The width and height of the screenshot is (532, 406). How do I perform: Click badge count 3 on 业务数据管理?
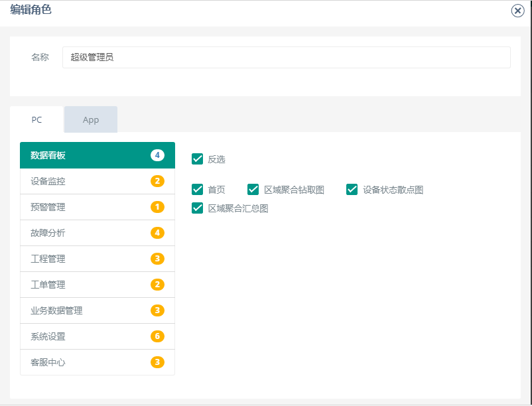tap(157, 310)
